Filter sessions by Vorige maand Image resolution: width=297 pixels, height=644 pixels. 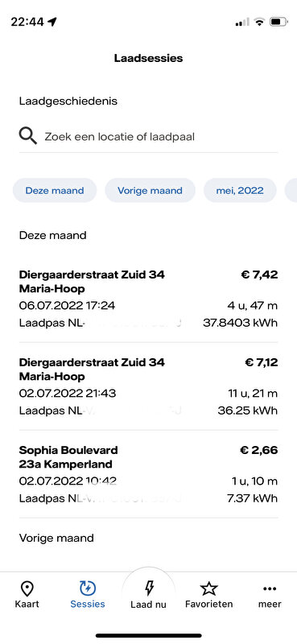[150, 190]
